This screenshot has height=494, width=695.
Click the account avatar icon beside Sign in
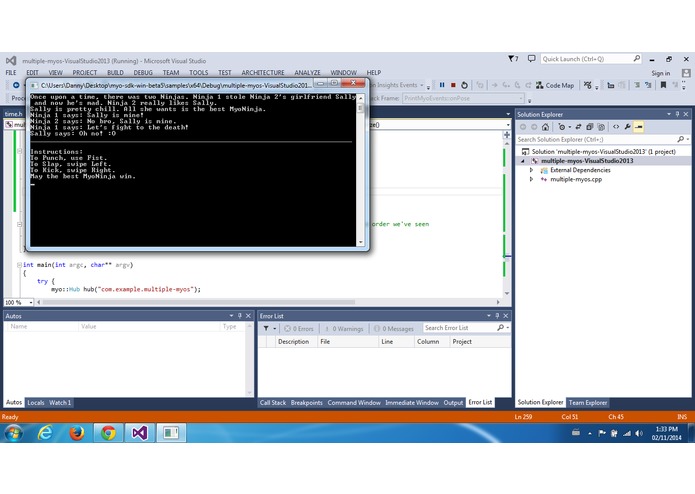(x=686, y=73)
